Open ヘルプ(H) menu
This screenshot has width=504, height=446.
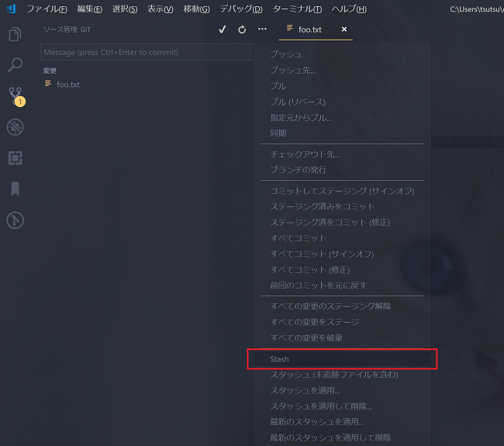coord(349,9)
